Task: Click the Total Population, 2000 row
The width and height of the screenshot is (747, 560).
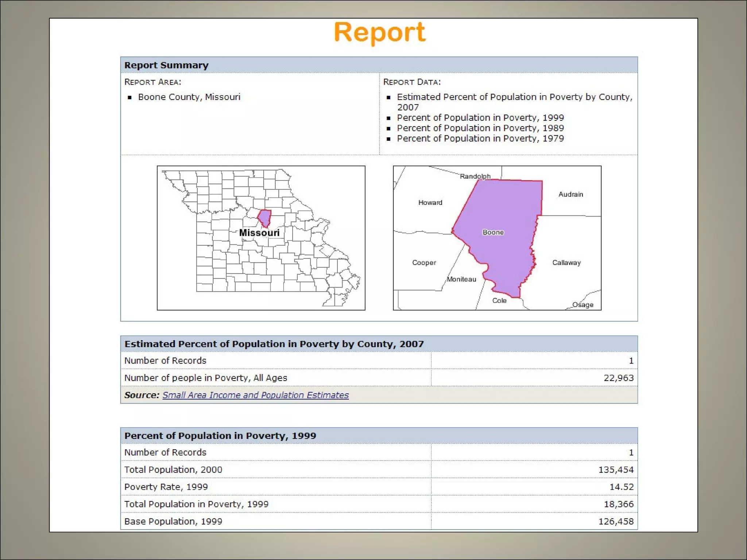Action: point(173,470)
